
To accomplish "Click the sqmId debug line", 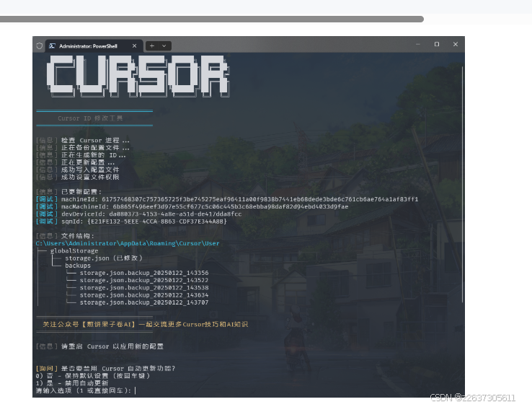I will 131,222.
